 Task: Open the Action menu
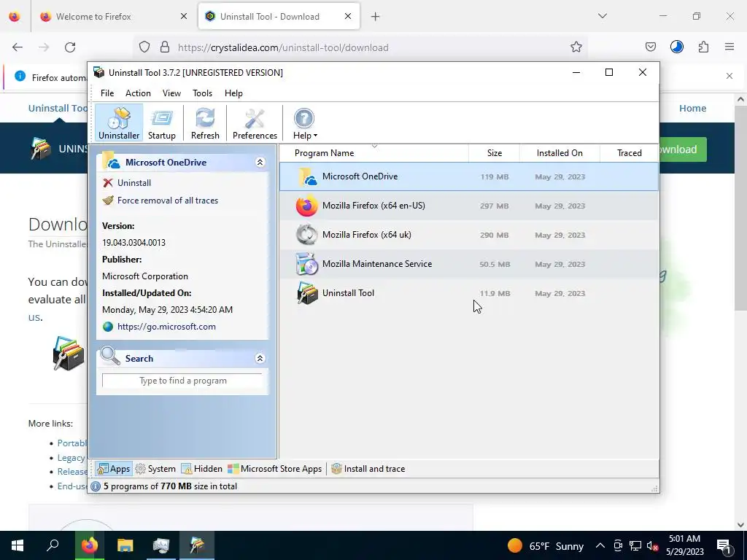pyautogui.click(x=138, y=93)
